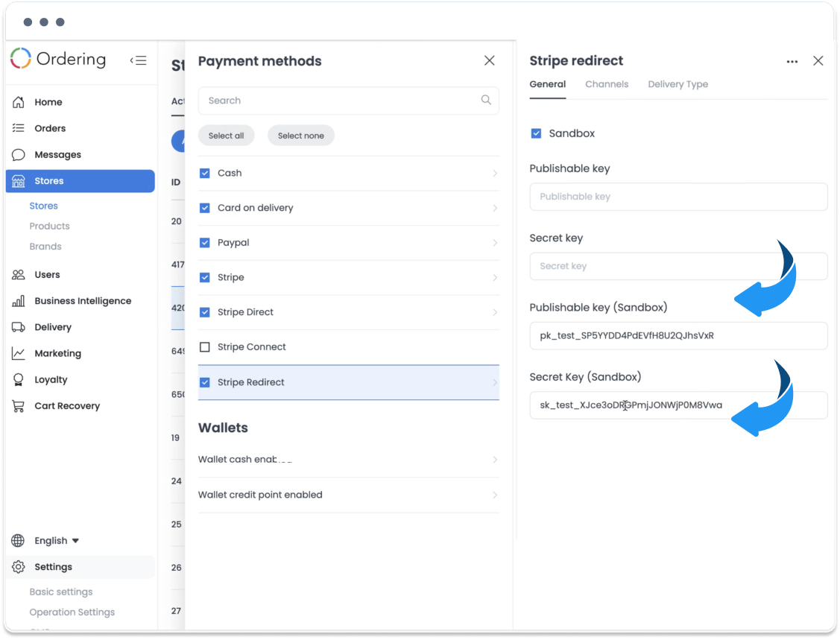Go to Home in sidebar
This screenshot has width=840, height=640.
click(x=48, y=102)
